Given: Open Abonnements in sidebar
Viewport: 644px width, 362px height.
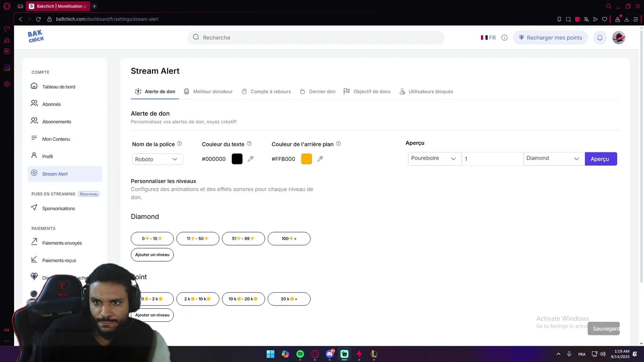Looking at the screenshot, I should click(65, 122).
